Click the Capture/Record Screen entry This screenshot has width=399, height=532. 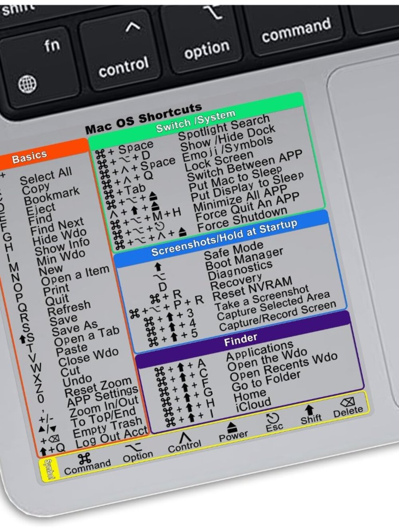click(278, 316)
